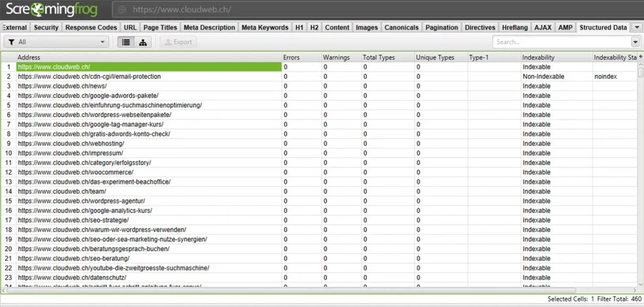The image size is (644, 307).
Task: Click the horizontal scrollbar left arrow
Action: coord(4,290)
